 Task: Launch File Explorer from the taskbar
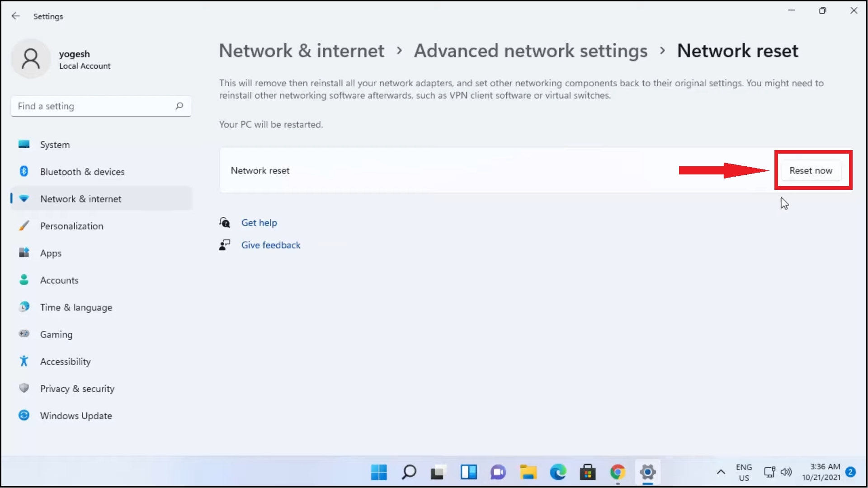click(528, 473)
